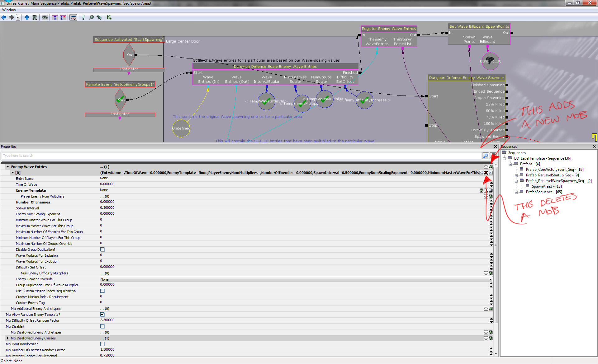Toggle the eye hide connectors icon
The width and height of the screenshot is (598, 364).
45,17
